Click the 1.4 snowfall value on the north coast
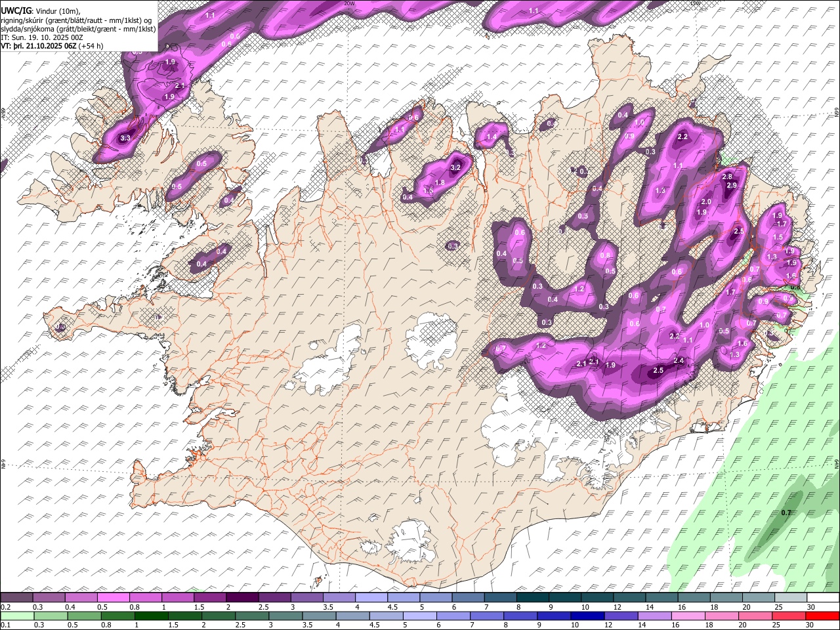840x630 pixels. click(x=492, y=136)
